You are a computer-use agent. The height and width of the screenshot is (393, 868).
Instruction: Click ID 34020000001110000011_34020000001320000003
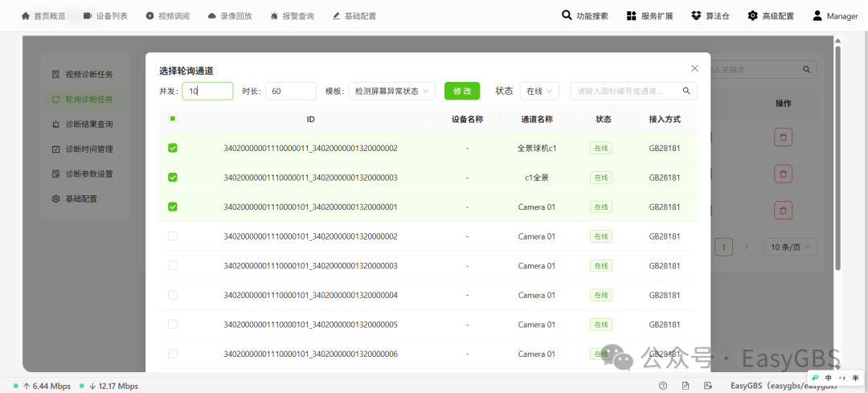click(x=310, y=178)
